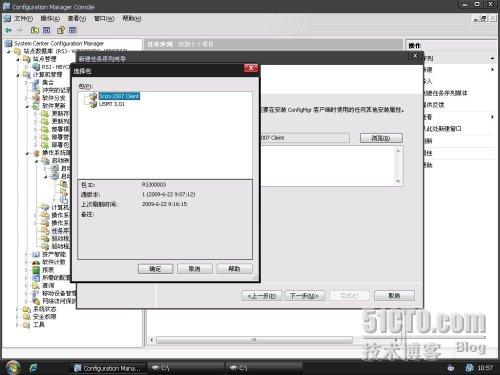Click 帮助 in the 选择包 dialog
The image size is (500, 375).
pyautogui.click(x=234, y=269)
